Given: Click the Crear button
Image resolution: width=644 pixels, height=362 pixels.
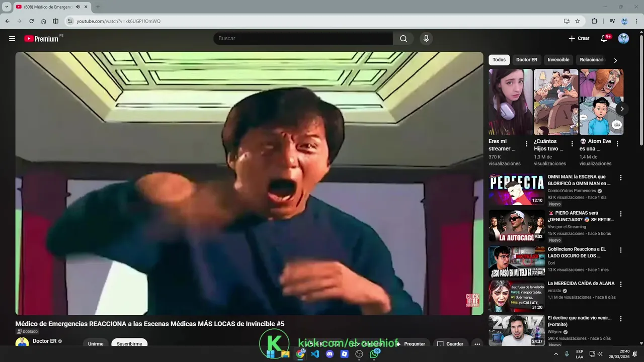Looking at the screenshot, I should click(579, 39).
